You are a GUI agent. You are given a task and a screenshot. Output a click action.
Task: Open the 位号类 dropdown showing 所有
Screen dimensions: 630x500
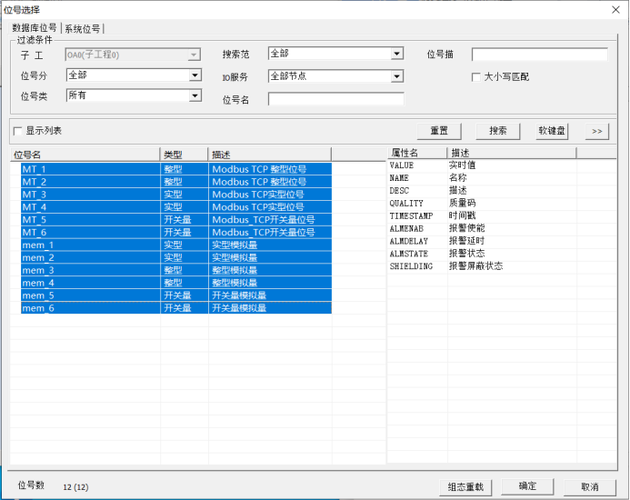pyautogui.click(x=133, y=96)
